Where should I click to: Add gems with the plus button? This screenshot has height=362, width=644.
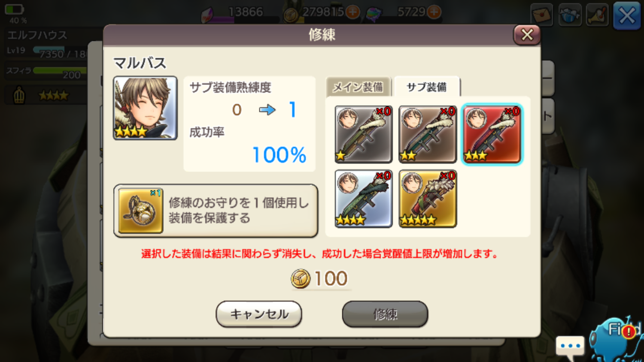point(434,12)
